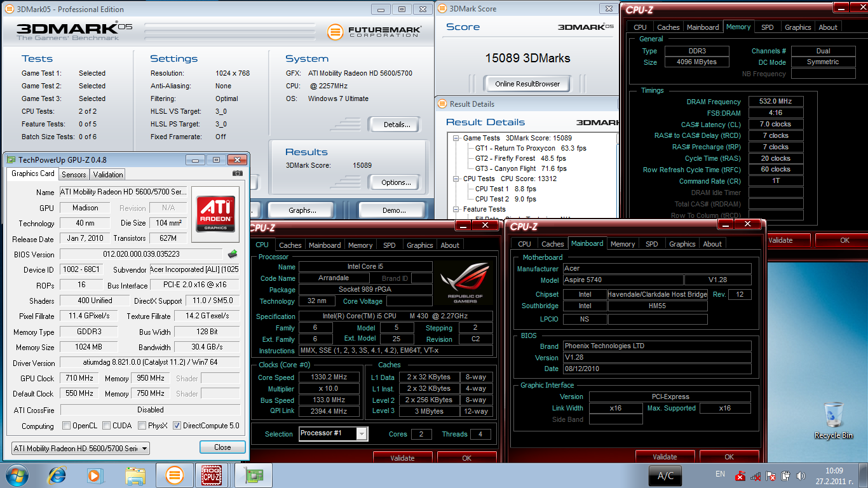Click the red flag tray icon with X
This screenshot has height=488, width=868.
click(740, 475)
